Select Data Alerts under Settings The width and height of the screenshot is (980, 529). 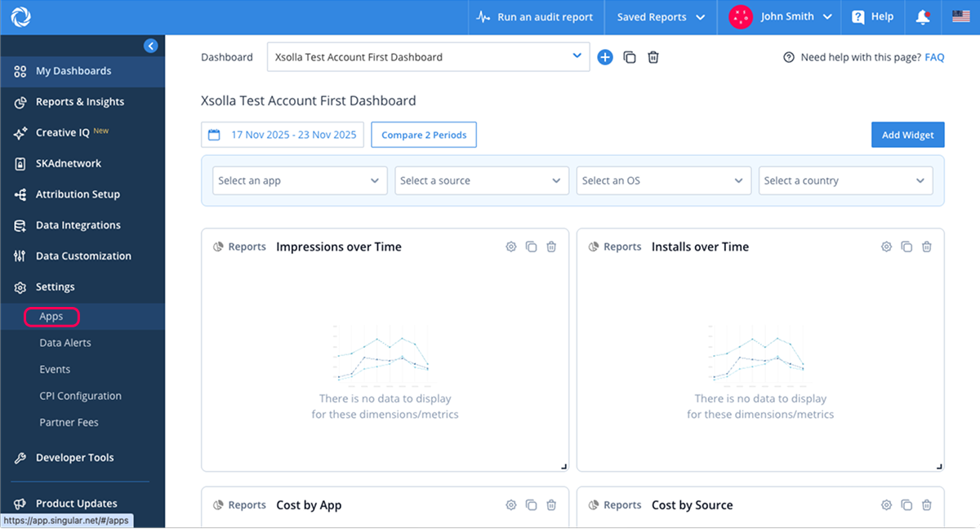click(x=65, y=343)
